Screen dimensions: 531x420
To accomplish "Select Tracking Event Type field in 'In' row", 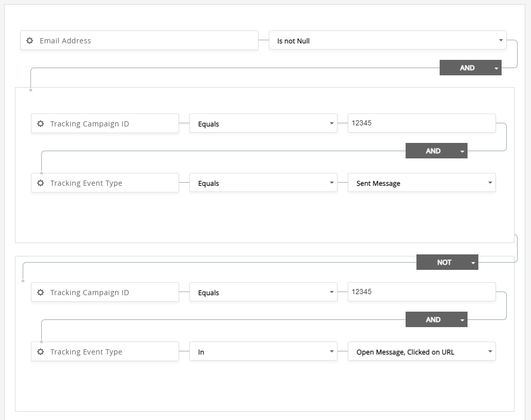I will [x=111, y=352].
